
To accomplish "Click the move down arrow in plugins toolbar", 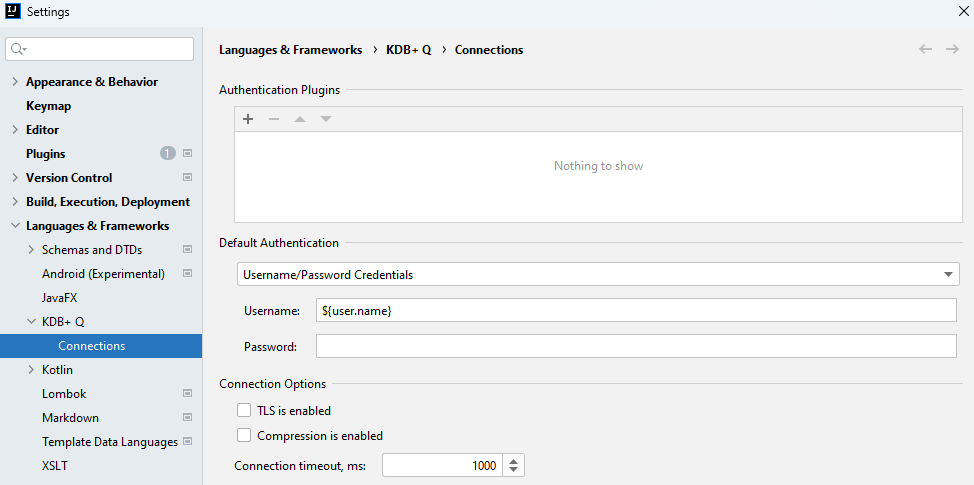I will pyautogui.click(x=326, y=119).
